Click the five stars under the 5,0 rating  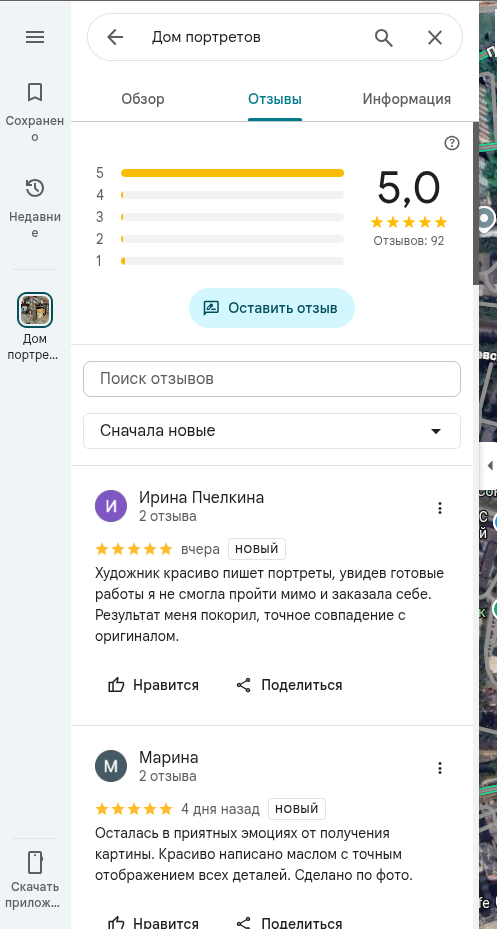(x=409, y=222)
